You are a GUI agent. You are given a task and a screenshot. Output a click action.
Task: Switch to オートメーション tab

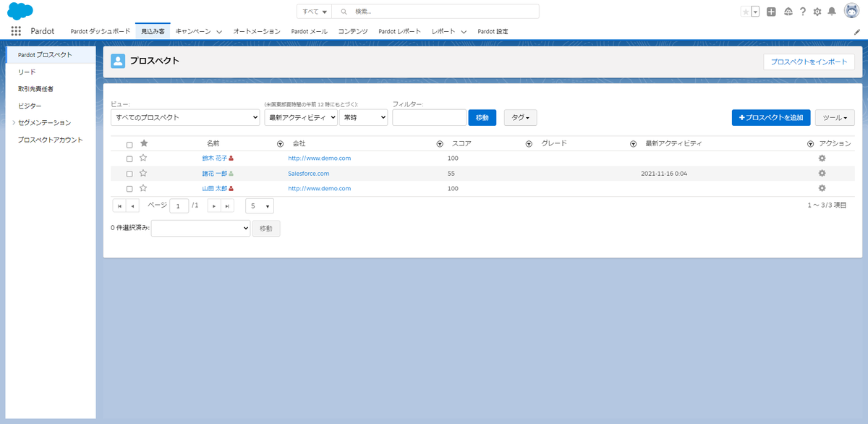[257, 32]
